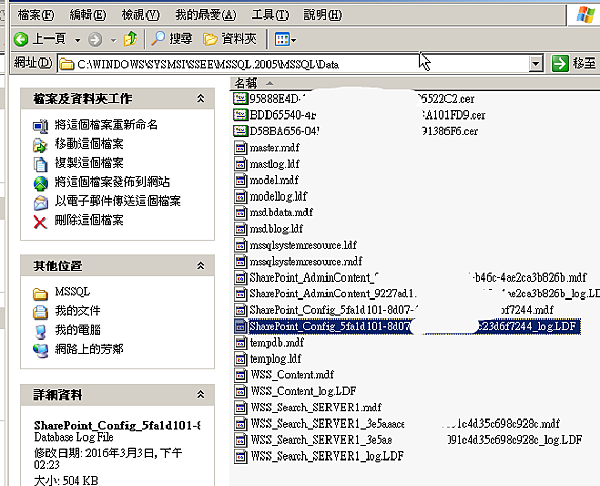Viewport: 600px width, 486px height.
Task: Go up one folder level icon
Action: [130, 39]
